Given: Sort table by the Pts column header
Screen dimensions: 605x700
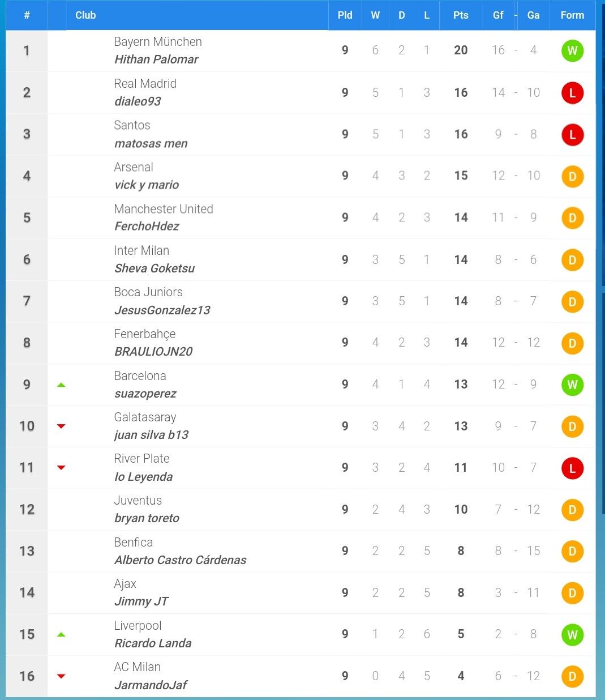Looking at the screenshot, I should (461, 15).
